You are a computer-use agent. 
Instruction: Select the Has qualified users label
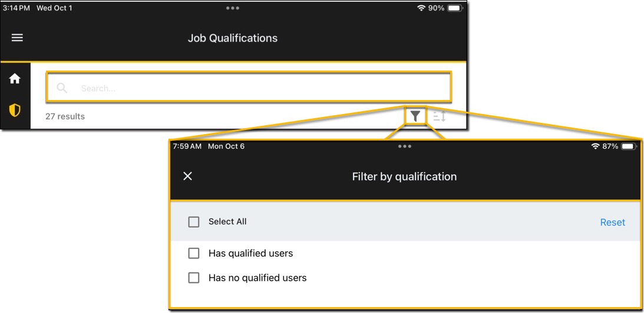click(250, 254)
